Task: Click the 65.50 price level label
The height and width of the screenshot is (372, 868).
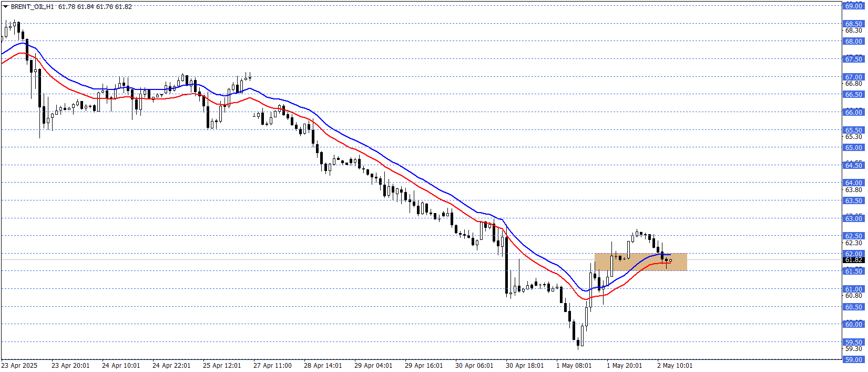Action: point(854,130)
